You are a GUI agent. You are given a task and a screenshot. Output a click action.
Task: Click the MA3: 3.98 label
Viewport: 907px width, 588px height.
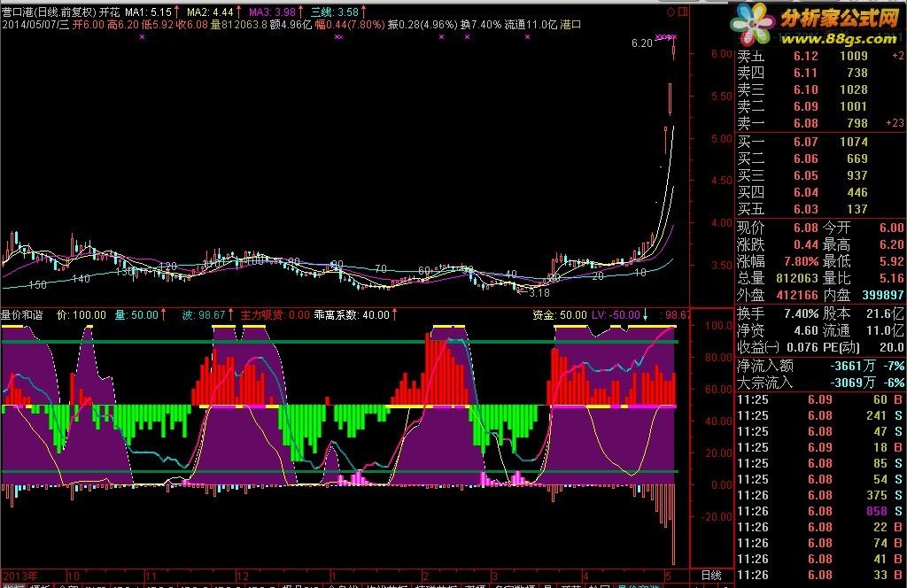click(x=272, y=12)
